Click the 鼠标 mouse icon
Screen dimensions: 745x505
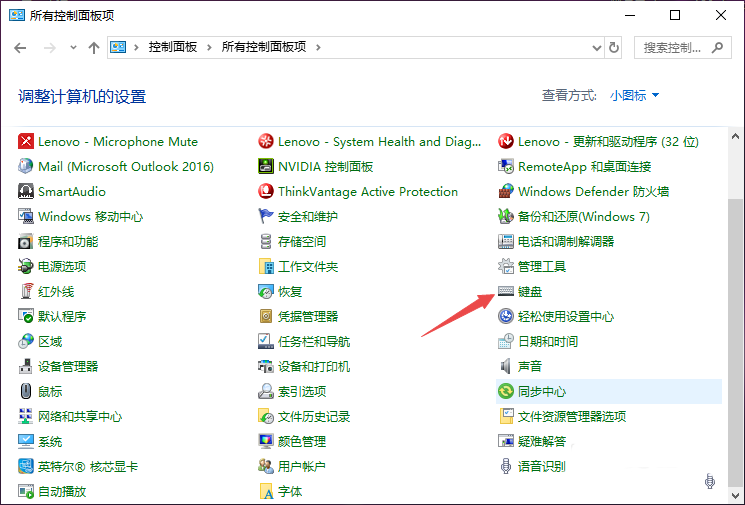26,391
